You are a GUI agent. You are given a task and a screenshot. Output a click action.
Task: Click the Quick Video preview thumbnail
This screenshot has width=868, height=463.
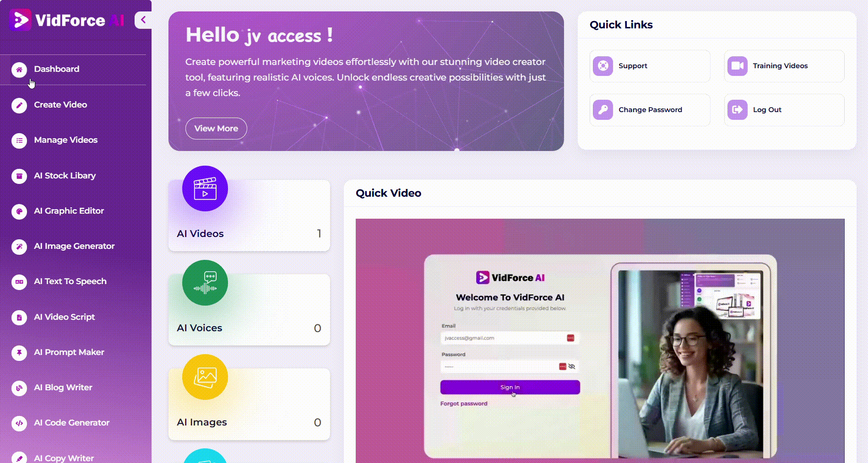[x=600, y=341]
